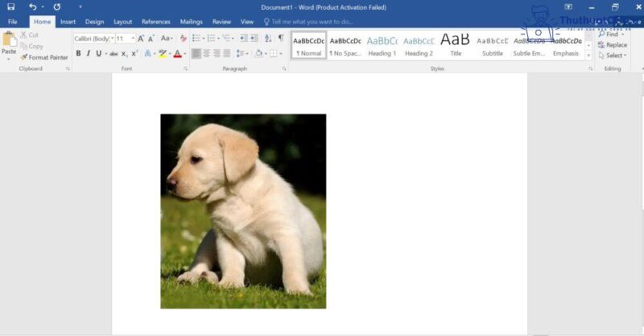Click the Paste clipboard icon

pyautogui.click(x=9, y=40)
